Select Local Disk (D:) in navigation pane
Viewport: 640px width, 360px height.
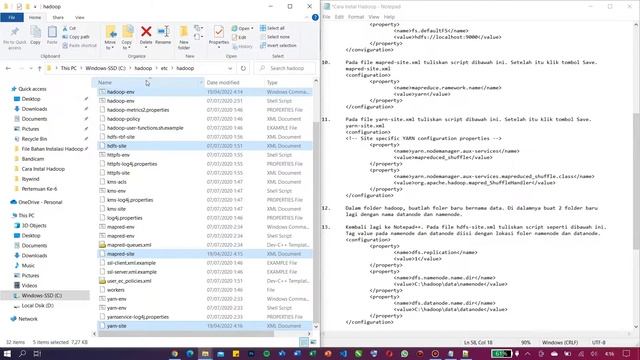coord(38,305)
